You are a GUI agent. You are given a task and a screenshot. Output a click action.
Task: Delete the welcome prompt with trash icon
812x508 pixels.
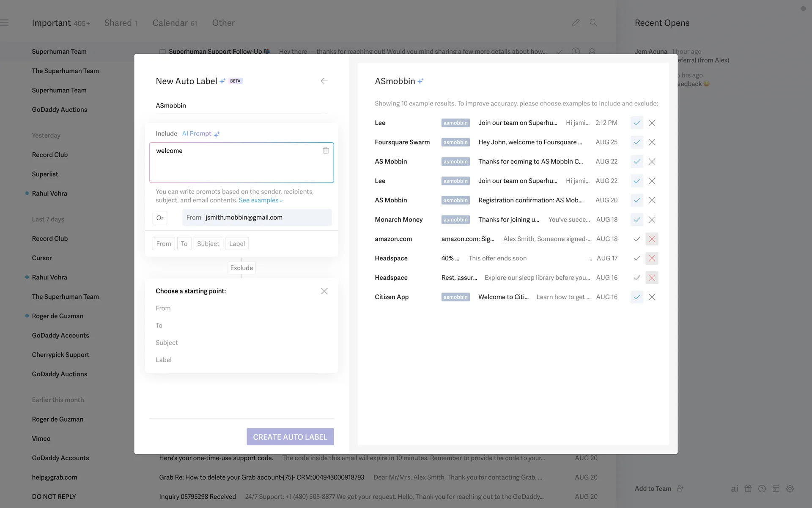point(326,150)
